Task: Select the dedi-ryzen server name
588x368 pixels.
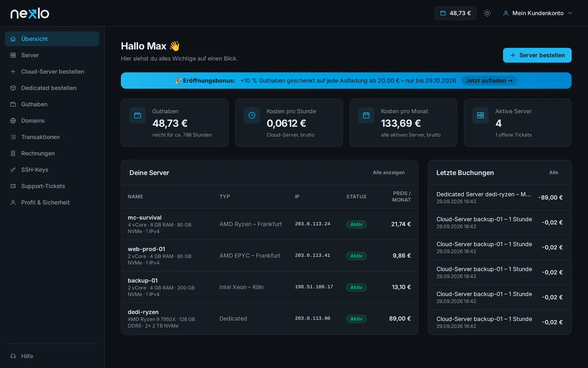Action: tap(143, 312)
